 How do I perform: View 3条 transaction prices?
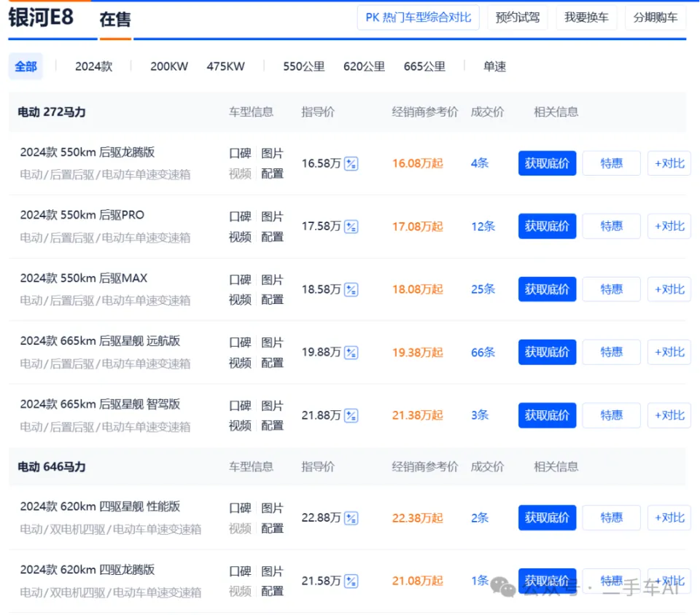click(480, 415)
